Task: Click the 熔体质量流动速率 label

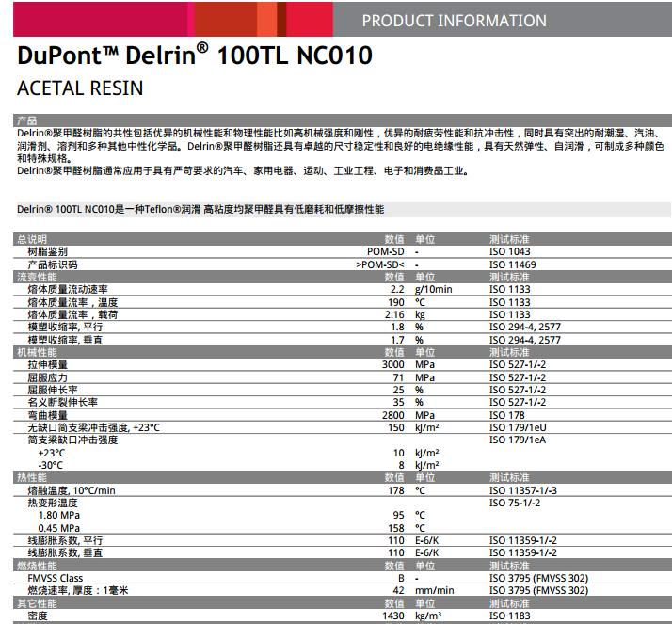Action: pos(68,289)
